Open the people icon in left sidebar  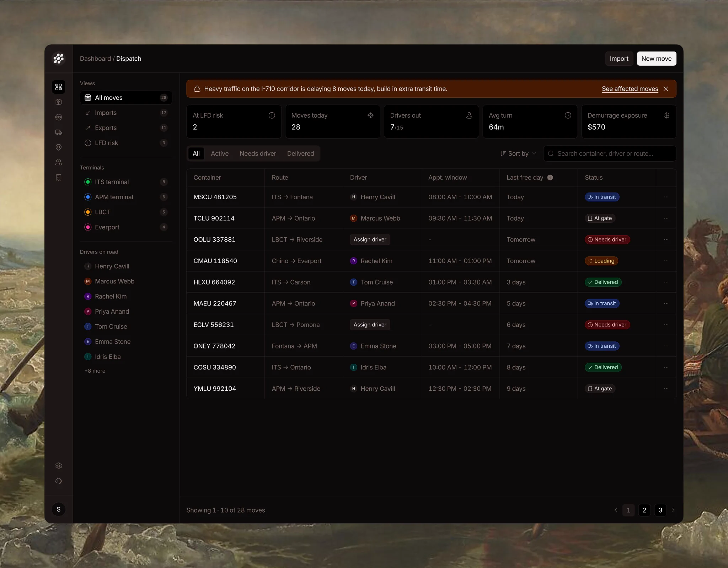tap(59, 162)
